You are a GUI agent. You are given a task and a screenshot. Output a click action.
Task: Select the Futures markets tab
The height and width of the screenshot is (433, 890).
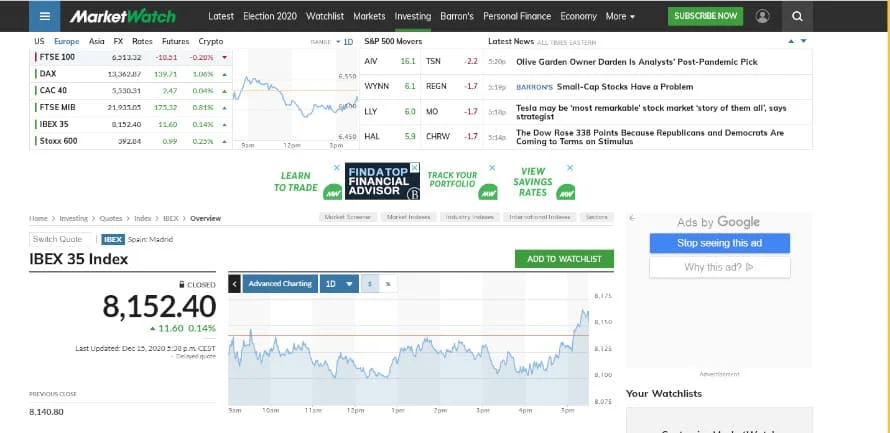(175, 41)
